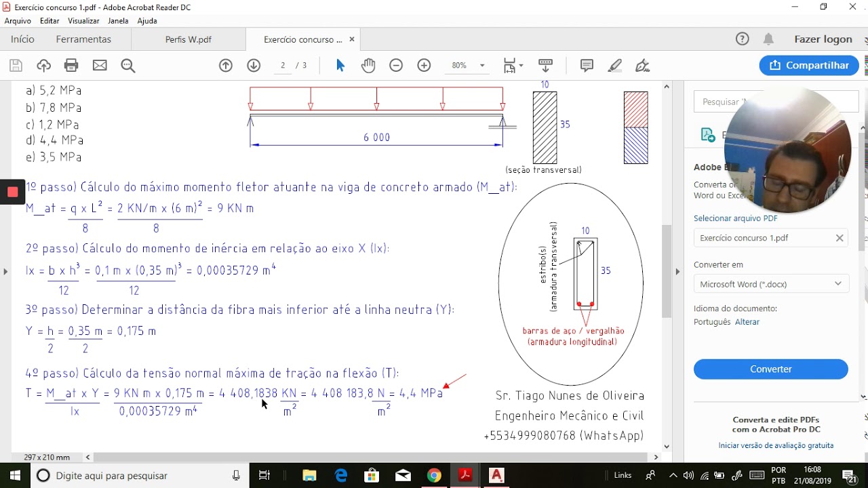
Task: Open the Mail app on taskbar
Action: (403, 476)
